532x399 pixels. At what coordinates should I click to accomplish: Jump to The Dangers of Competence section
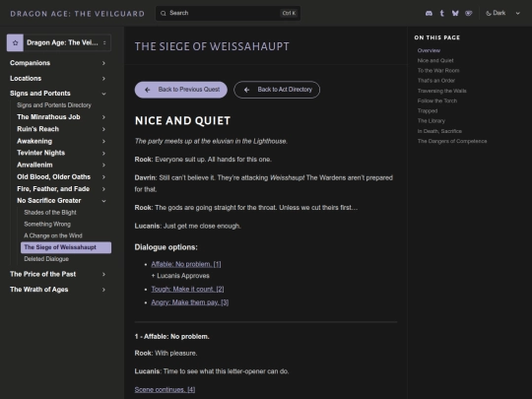[452, 141]
